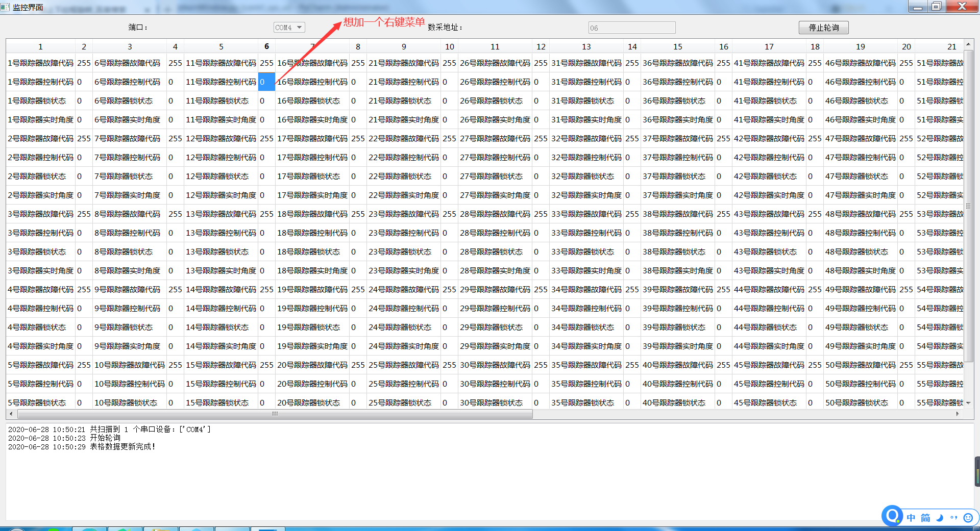Click the 数采地址 address input showing 06
This screenshot has height=531, width=980.
coord(631,28)
